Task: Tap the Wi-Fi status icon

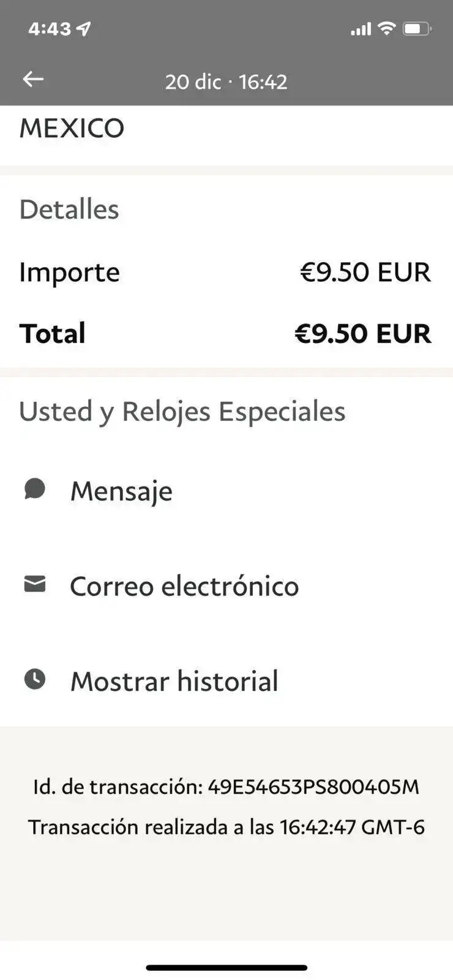Action: [x=387, y=28]
